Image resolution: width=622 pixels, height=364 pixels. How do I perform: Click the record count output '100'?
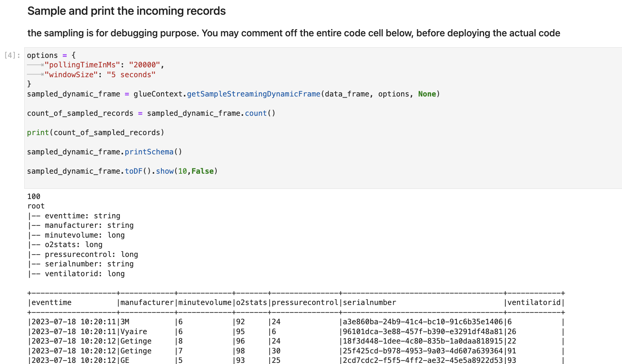click(x=34, y=197)
